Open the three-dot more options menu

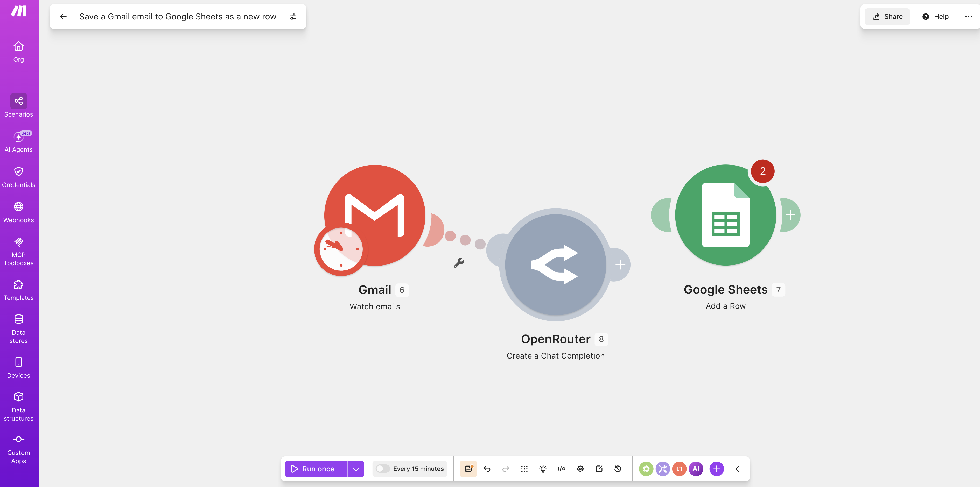969,16
